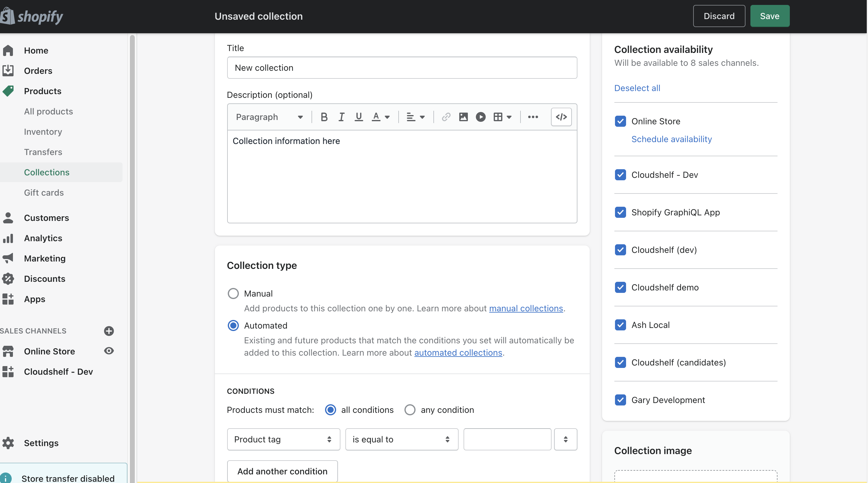Image resolution: width=868 pixels, height=483 pixels.
Task: Uncheck Cloudshelf (candidates) channel
Action: tap(620, 362)
